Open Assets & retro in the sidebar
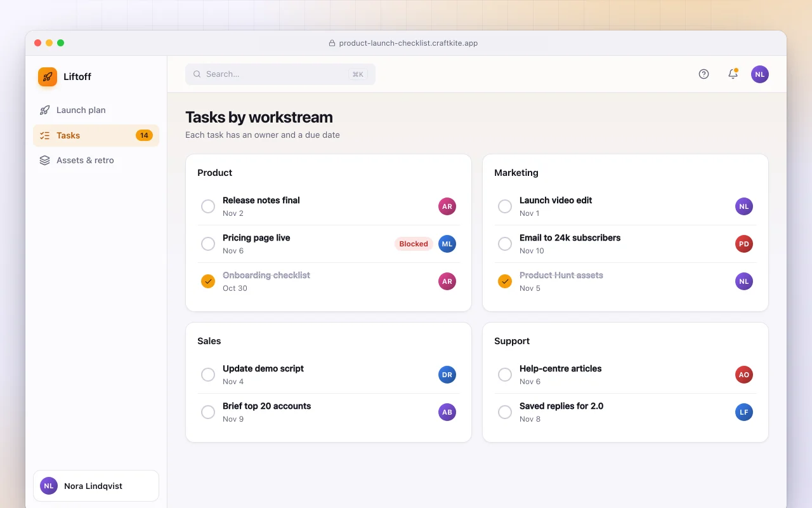 (x=96, y=161)
